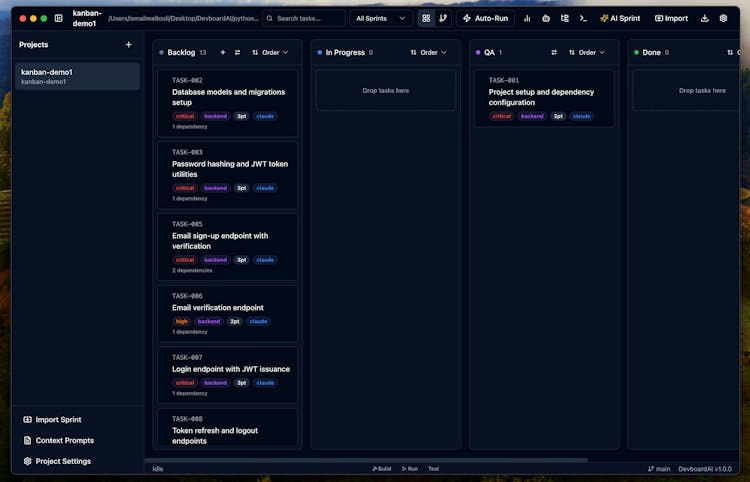This screenshot has height=482, width=750.
Task: Click the Search tasks field
Action: click(304, 18)
